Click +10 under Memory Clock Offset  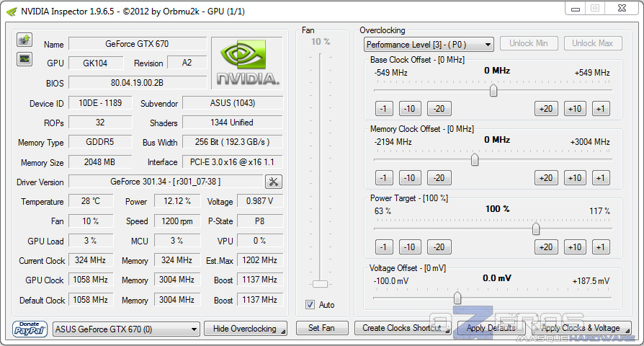[x=575, y=178]
